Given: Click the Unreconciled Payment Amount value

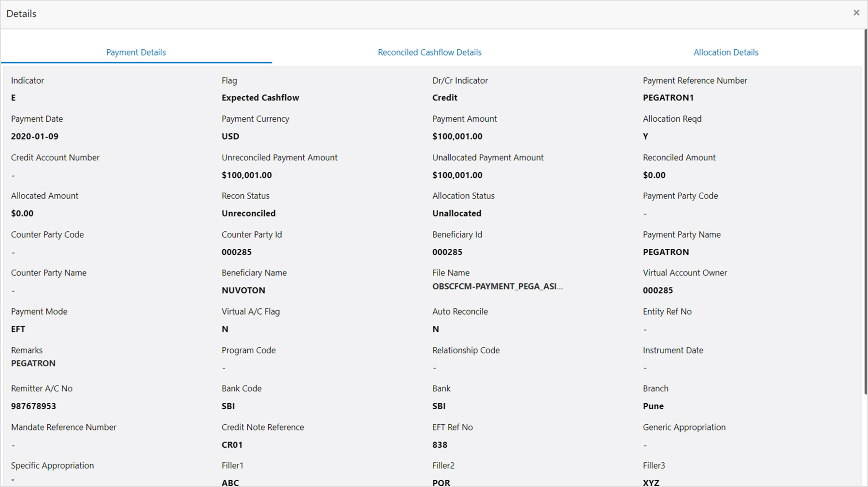Looking at the screenshot, I should tap(246, 175).
